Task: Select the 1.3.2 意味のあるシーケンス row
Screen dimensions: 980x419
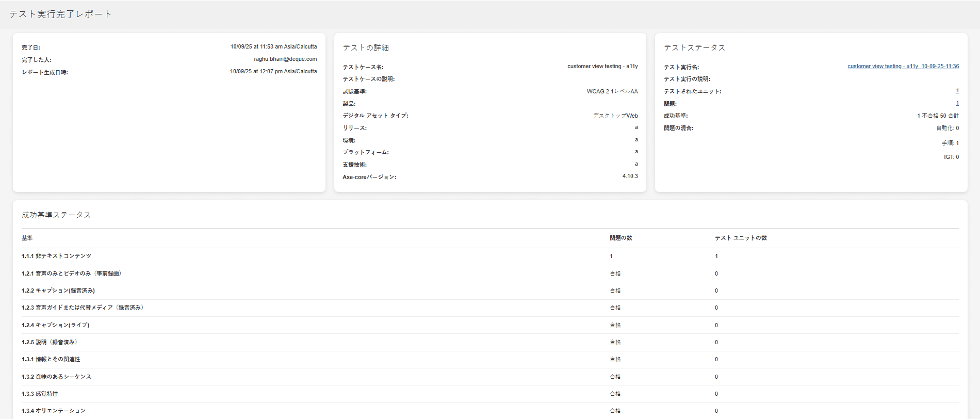Action: [56, 377]
